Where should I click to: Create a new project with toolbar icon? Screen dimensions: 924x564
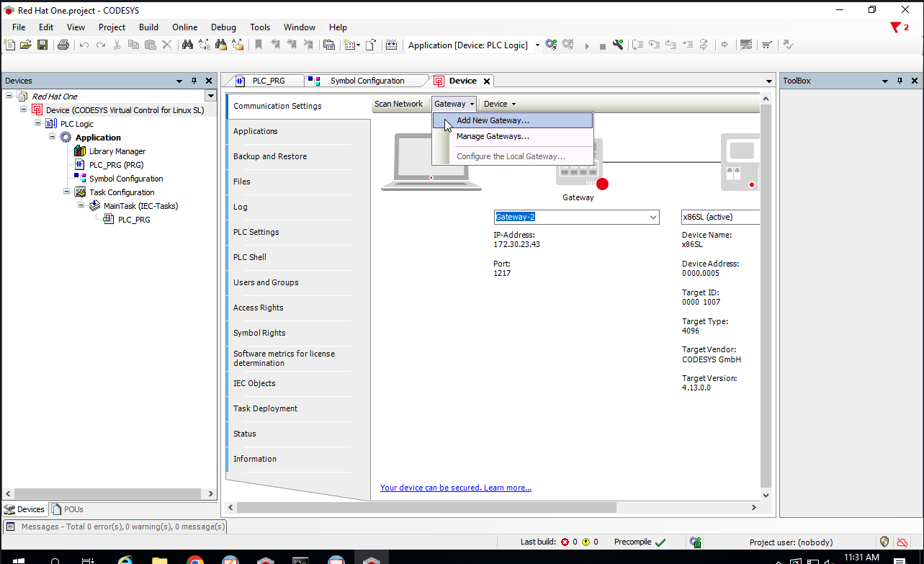[9, 45]
